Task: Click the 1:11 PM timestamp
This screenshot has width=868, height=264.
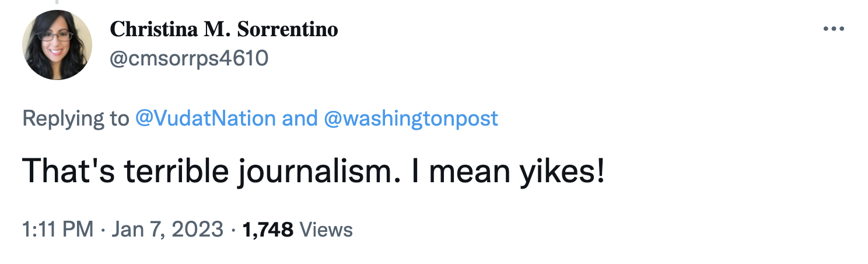Action: pos(58,230)
